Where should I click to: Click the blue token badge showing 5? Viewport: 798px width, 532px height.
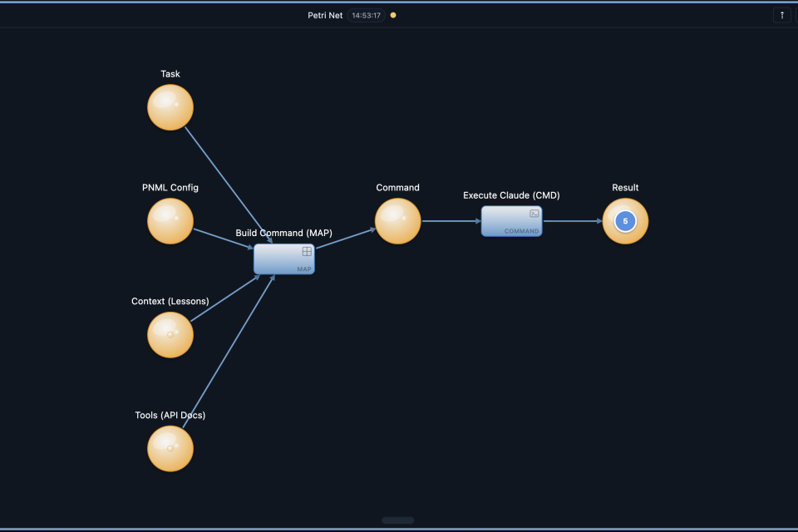coord(625,222)
